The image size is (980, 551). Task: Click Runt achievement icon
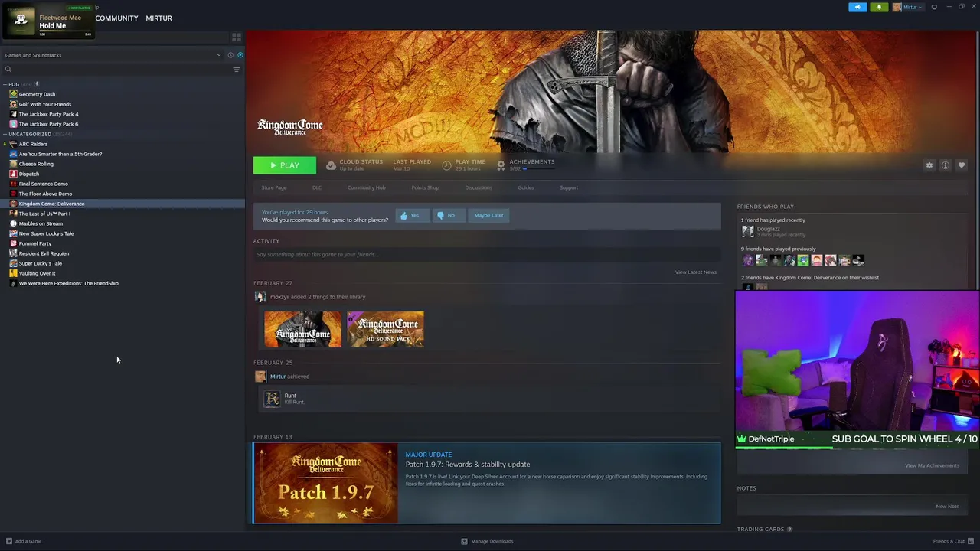pyautogui.click(x=272, y=399)
